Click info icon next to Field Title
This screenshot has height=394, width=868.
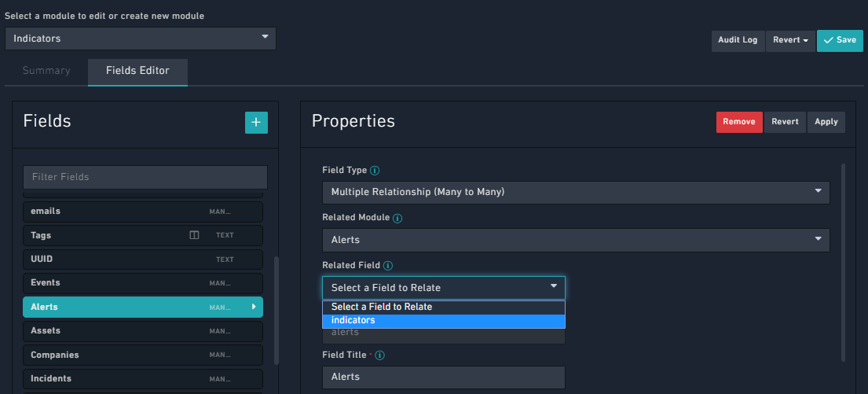(380, 355)
